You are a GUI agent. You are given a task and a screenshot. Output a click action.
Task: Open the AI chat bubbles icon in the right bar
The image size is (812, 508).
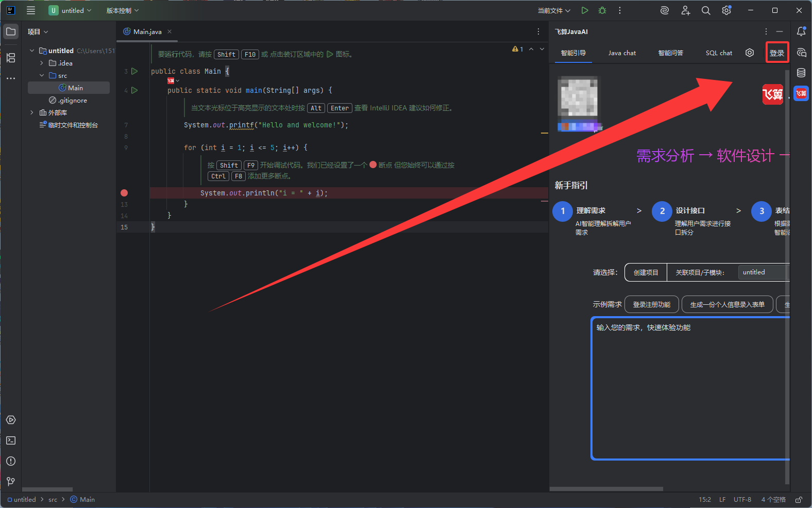click(801, 52)
